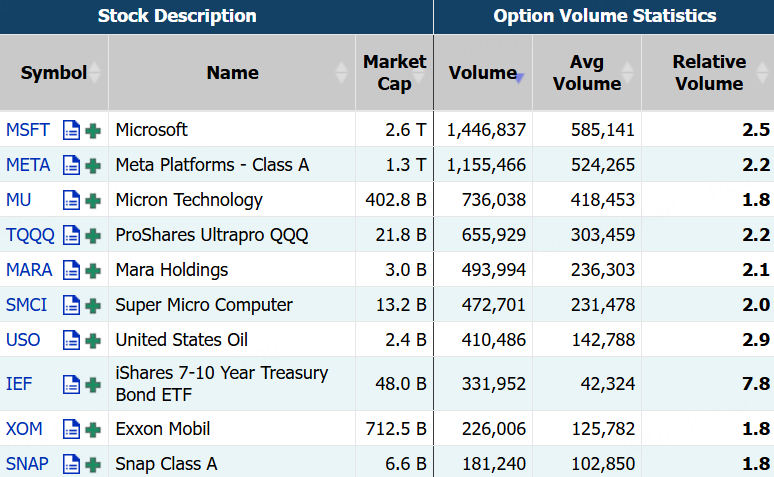Open the MSFT details document icon
This screenshot has width=774, height=477.
[71, 130]
